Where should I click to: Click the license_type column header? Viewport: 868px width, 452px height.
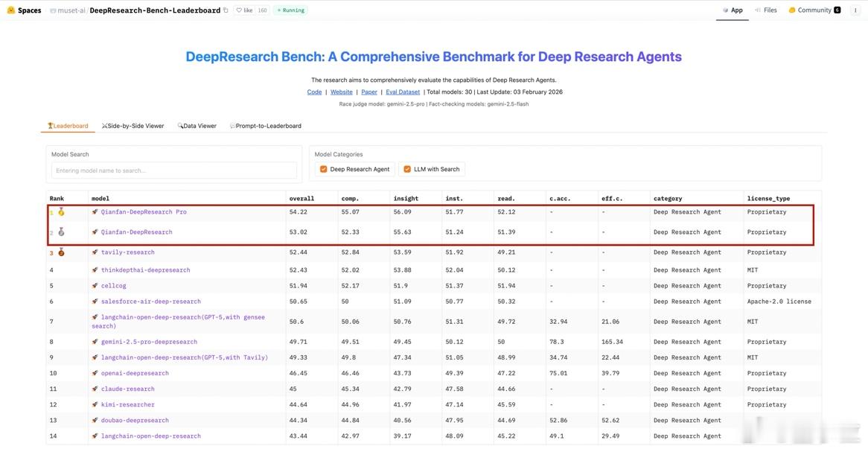[768, 198]
